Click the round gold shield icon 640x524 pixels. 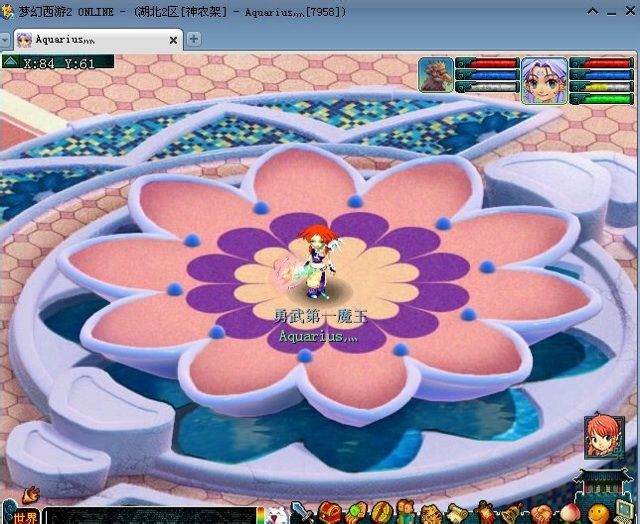(x=382, y=513)
